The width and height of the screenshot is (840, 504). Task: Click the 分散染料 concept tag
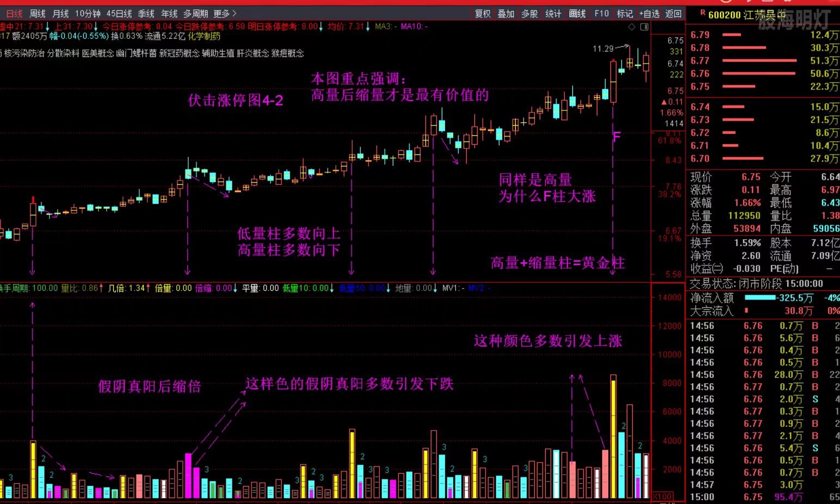point(63,53)
